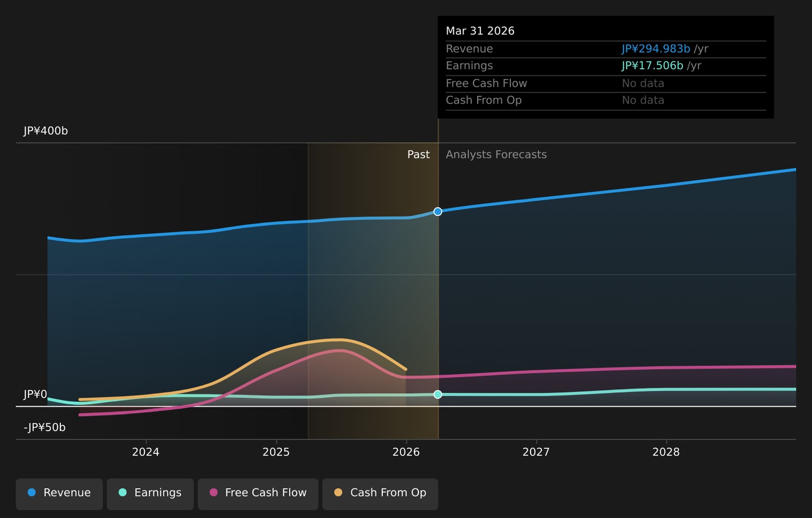812x518 pixels.
Task: Click the Analysts Forecasts label
Action: [496, 154]
